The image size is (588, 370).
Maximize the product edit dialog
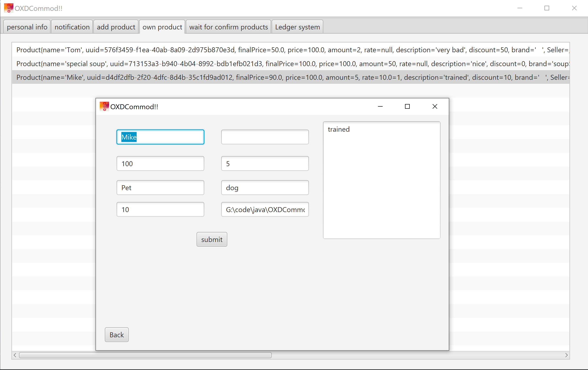(407, 107)
